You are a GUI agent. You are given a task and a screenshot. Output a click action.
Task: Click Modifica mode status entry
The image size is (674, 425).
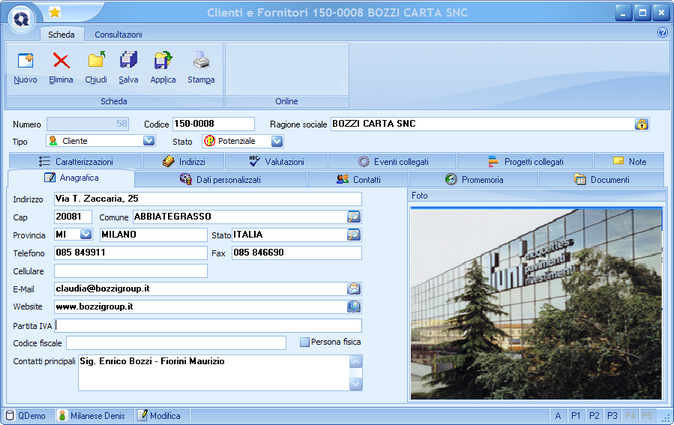point(159,416)
